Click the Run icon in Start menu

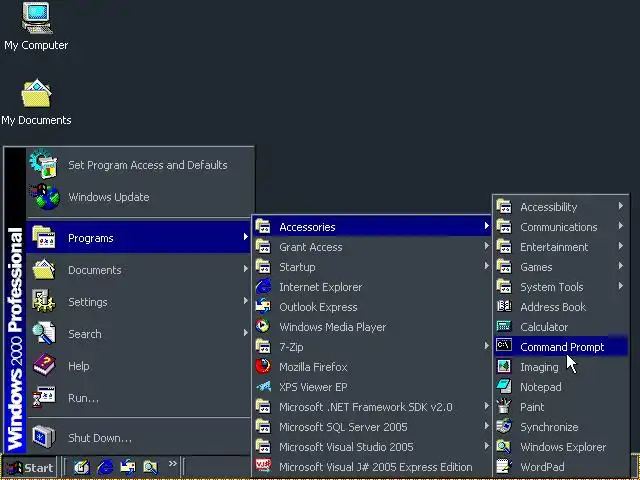click(44, 398)
